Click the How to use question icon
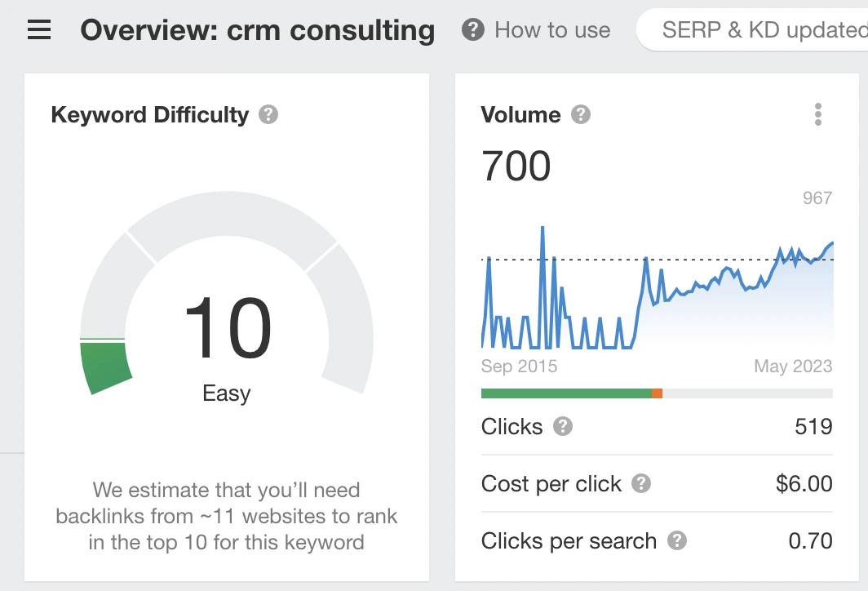 pyautogui.click(x=472, y=30)
